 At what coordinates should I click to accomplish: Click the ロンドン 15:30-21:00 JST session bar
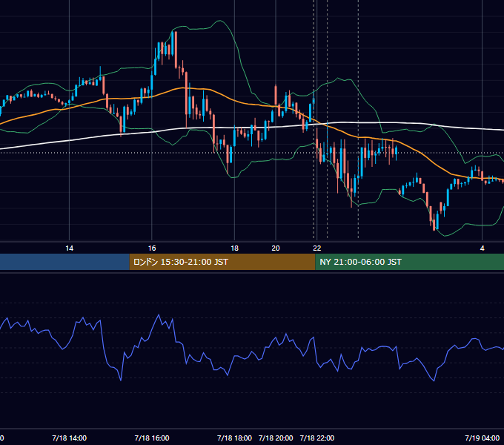(222, 262)
